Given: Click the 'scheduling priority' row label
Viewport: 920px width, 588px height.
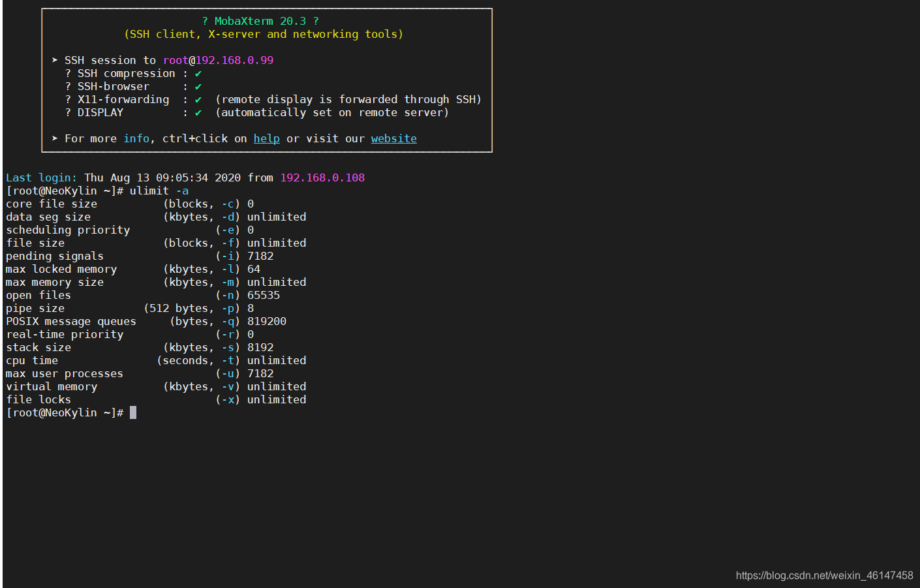Looking at the screenshot, I should [68, 230].
